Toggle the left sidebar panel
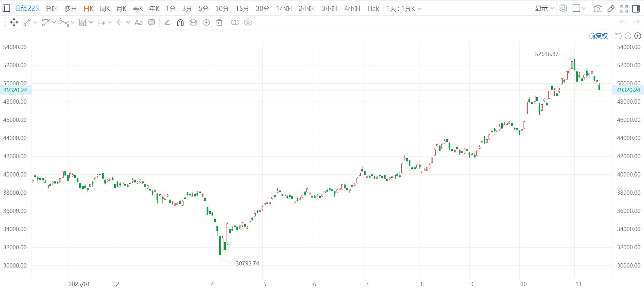 tap(6, 8)
